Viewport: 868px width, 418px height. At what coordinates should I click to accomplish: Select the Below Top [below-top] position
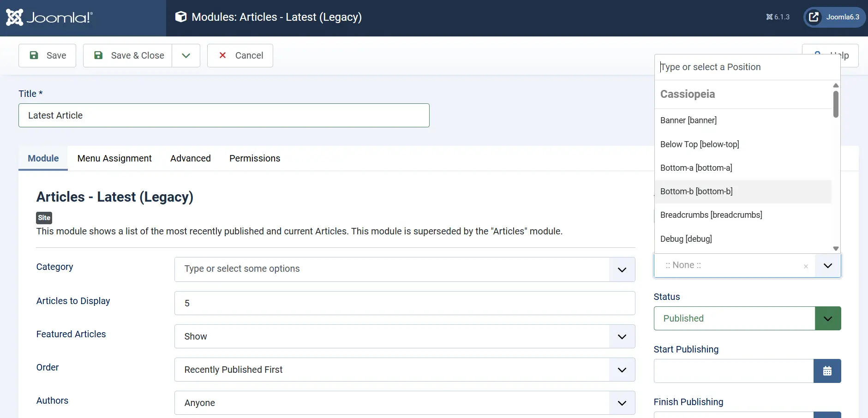pyautogui.click(x=743, y=144)
